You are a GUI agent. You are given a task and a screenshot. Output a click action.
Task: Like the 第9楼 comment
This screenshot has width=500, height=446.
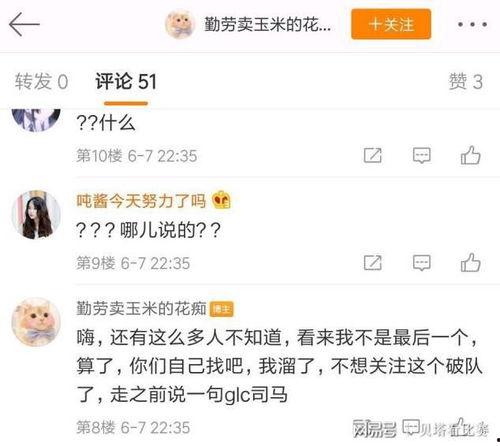click(470, 262)
